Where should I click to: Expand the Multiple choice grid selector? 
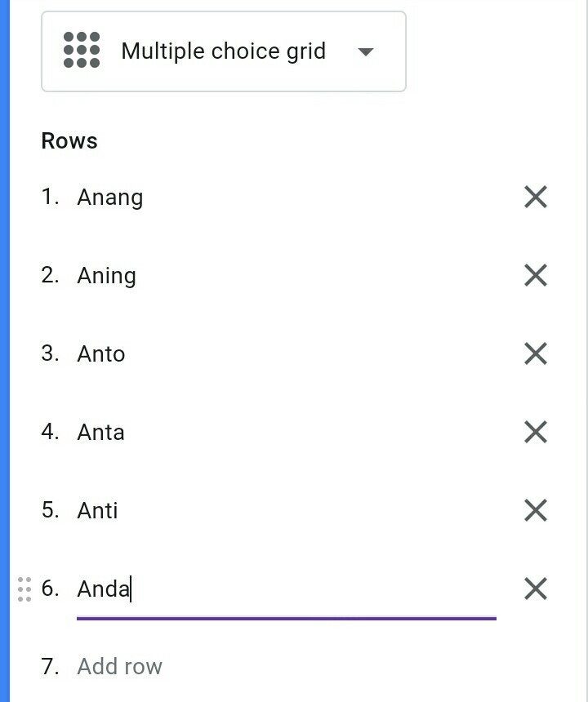[223, 51]
